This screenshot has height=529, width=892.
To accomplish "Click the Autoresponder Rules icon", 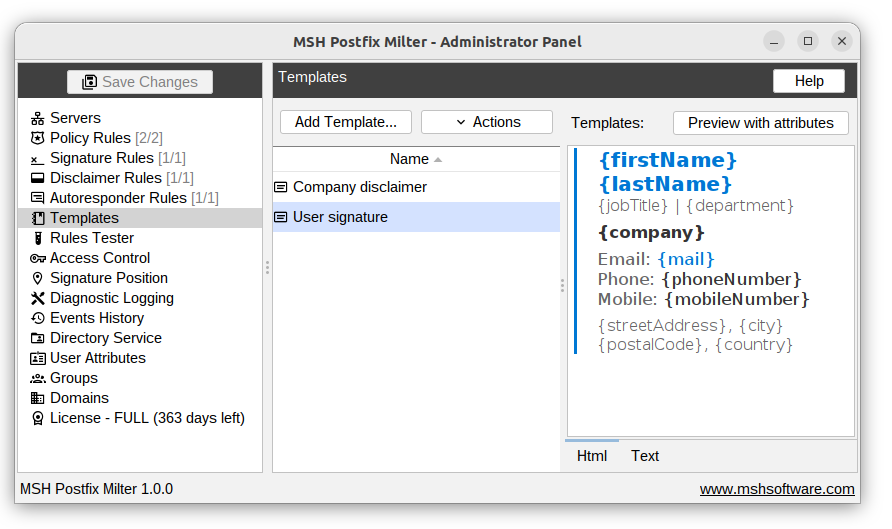I will click(x=38, y=198).
